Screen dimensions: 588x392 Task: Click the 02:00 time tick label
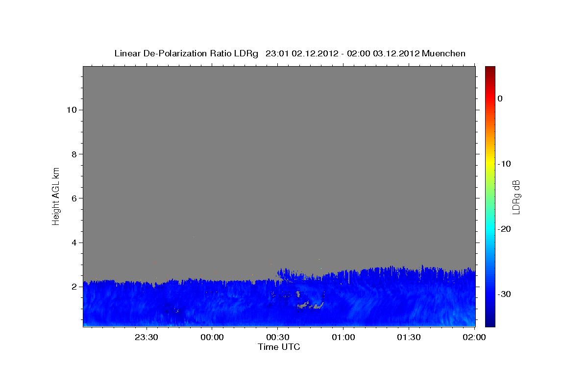click(474, 337)
